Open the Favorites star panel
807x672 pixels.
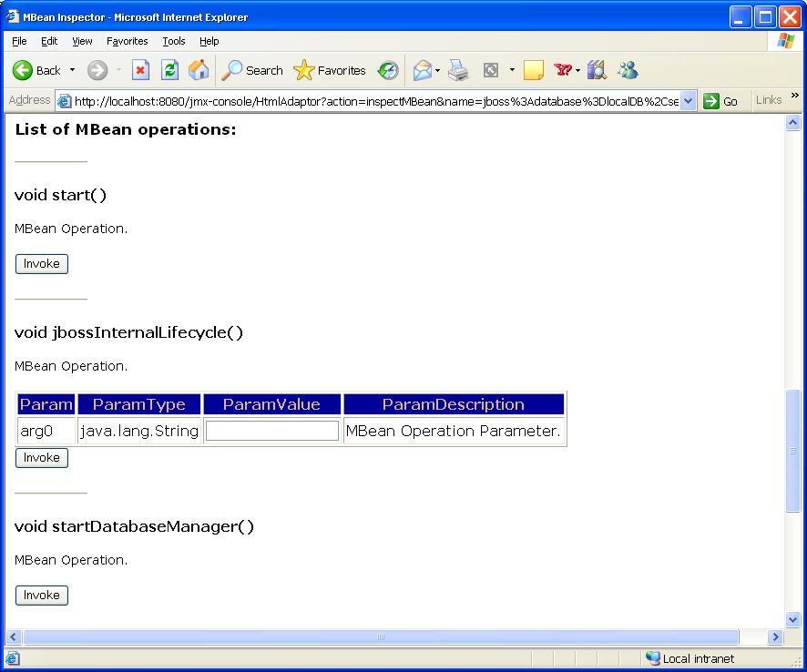coord(330,70)
